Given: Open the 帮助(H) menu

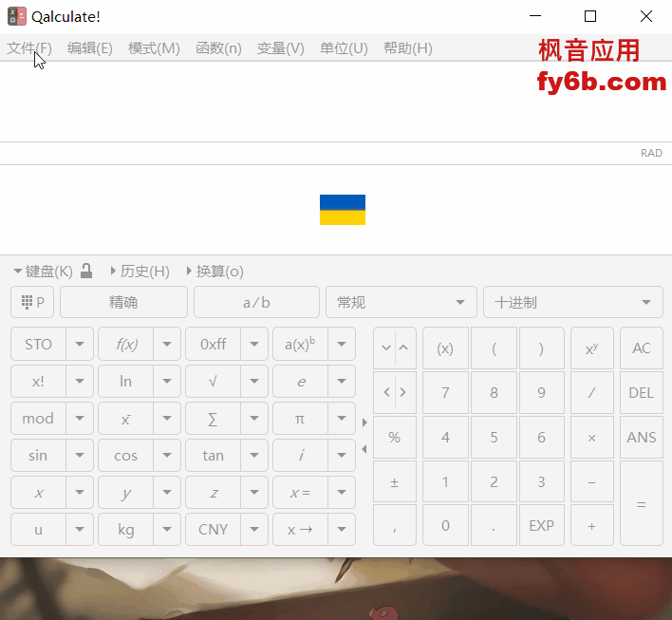Looking at the screenshot, I should tap(407, 48).
